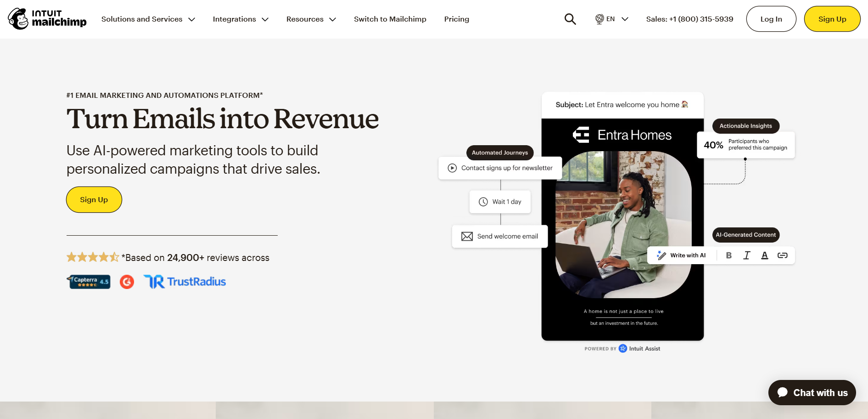Open the search magnifier icon
The image size is (868, 419).
click(570, 19)
